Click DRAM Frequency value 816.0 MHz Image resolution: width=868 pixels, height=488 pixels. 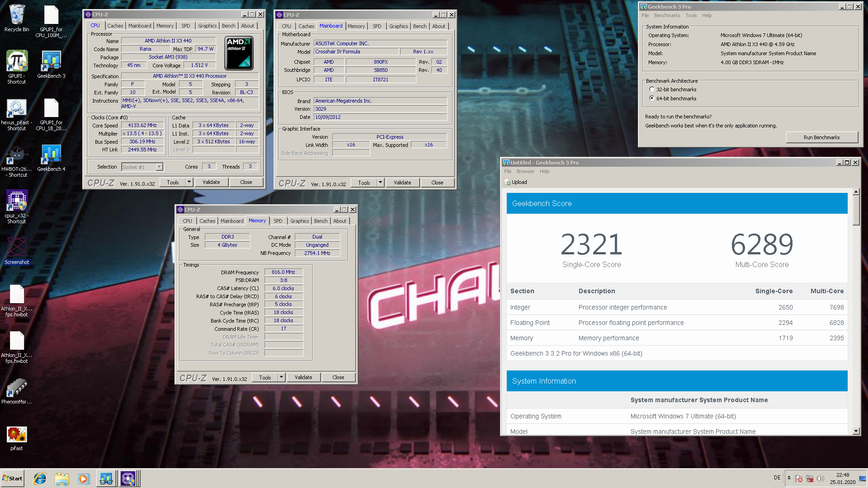click(x=283, y=272)
